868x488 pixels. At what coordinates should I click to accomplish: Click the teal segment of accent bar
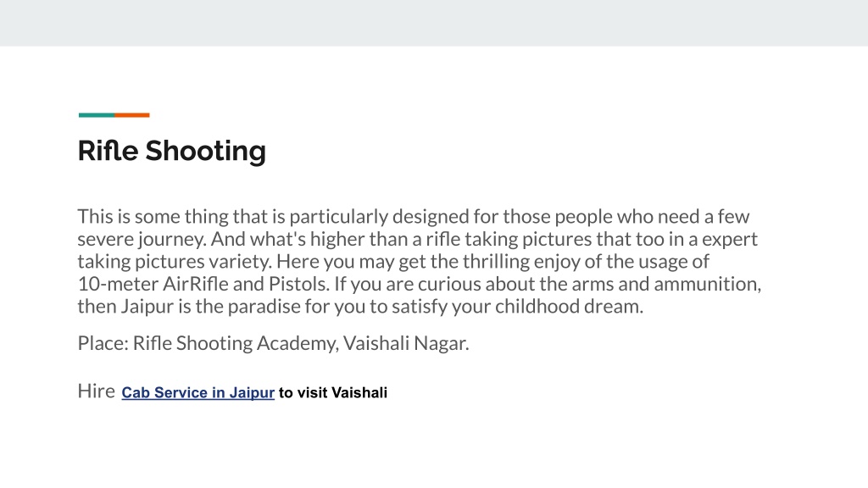pyautogui.click(x=97, y=115)
